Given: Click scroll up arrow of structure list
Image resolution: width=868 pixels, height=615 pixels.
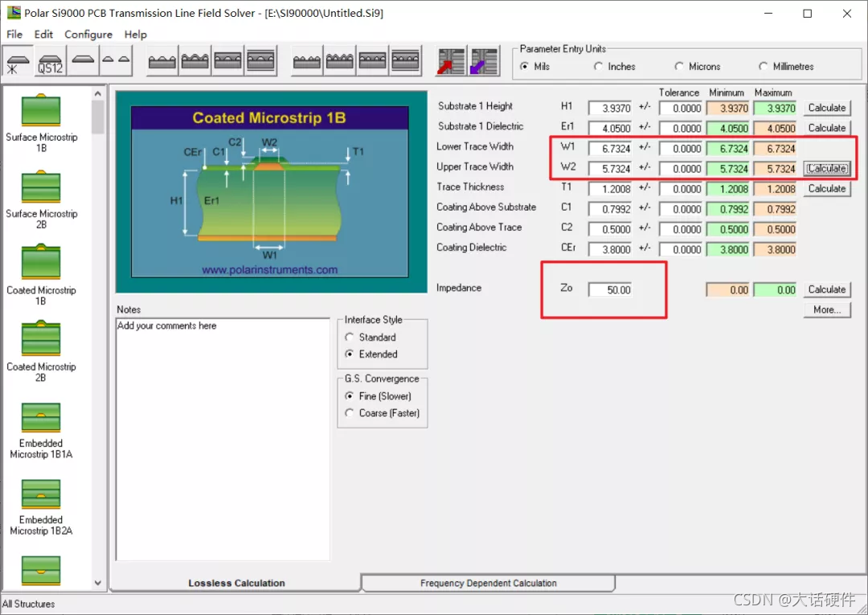Looking at the screenshot, I should (x=98, y=93).
